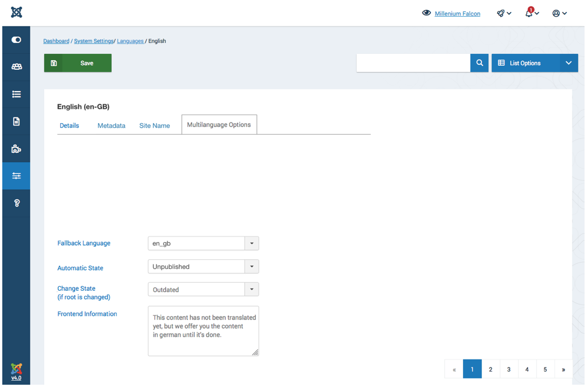
Task: Go to pagination page 2
Action: pos(491,369)
